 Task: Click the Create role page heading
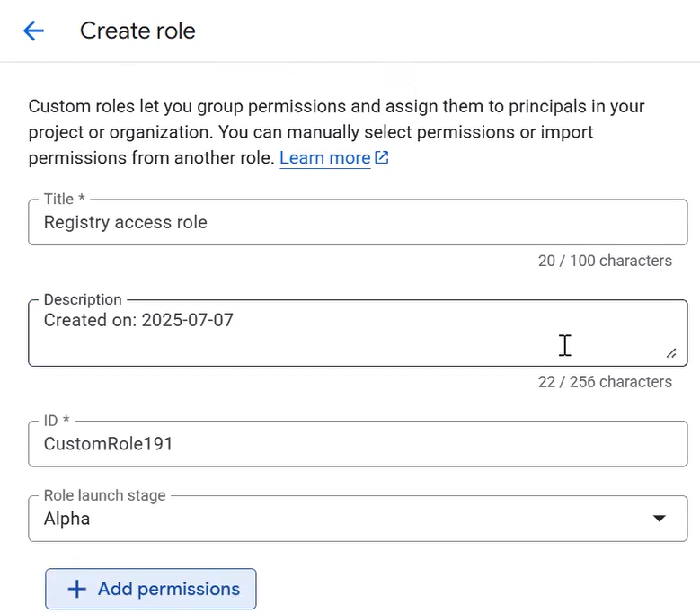tap(137, 31)
